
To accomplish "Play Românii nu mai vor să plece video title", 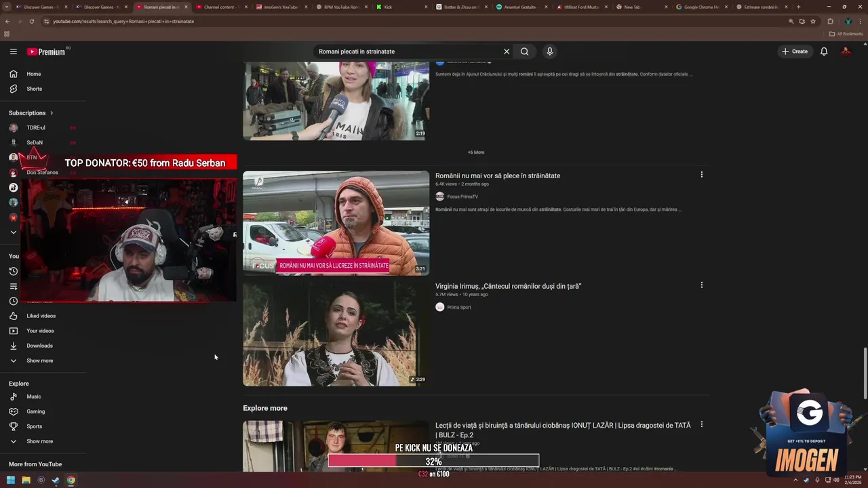I will tap(498, 176).
